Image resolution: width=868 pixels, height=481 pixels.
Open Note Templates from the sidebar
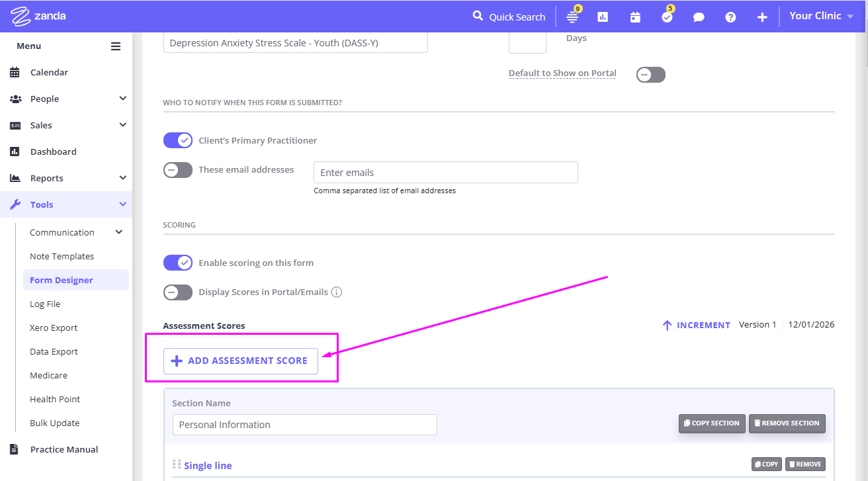click(x=62, y=256)
